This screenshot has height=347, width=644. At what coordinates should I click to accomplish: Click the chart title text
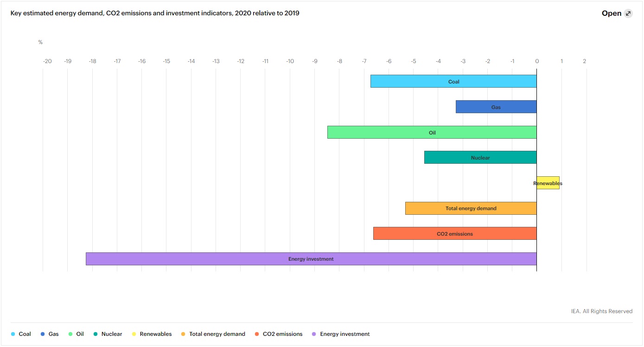point(155,13)
